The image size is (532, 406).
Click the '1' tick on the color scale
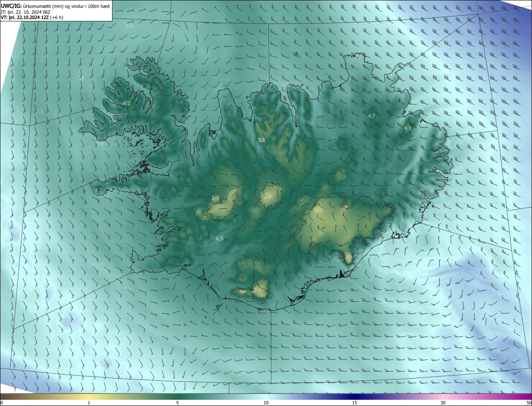89,403
